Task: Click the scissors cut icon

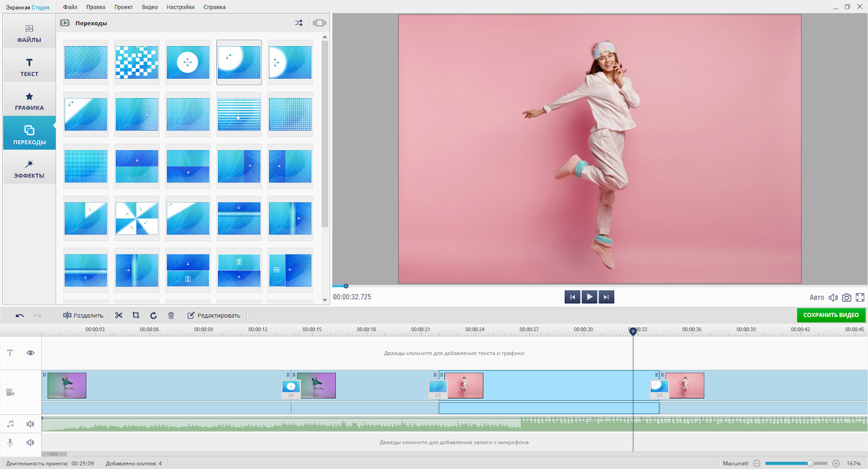Action: pyautogui.click(x=119, y=315)
